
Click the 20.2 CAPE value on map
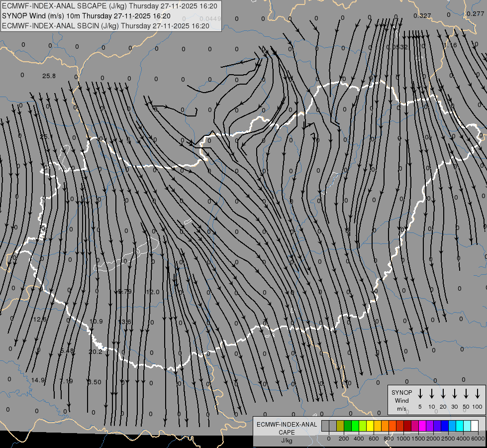pyautogui.click(x=95, y=351)
